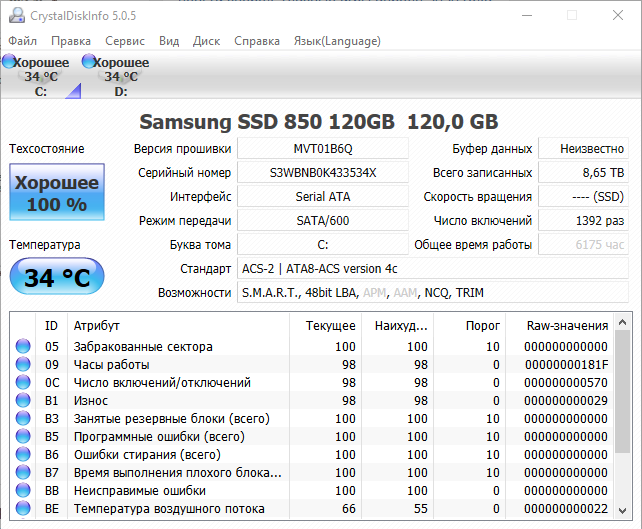Open the Диск menu
This screenshot has width=642, height=529.
206,41
